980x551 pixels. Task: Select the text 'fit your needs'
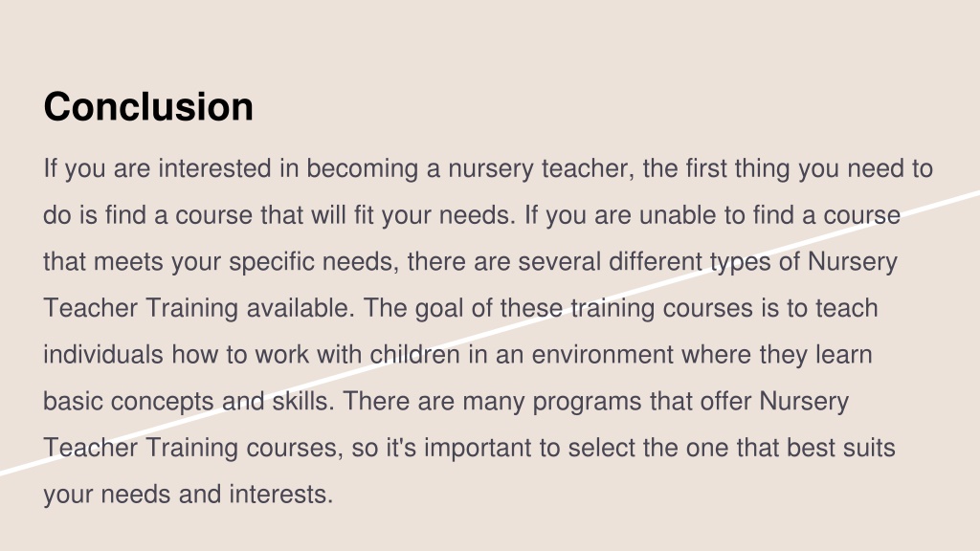pyautogui.click(x=434, y=215)
